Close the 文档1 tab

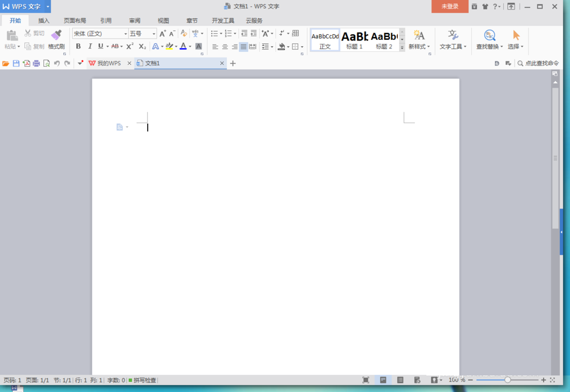222,63
